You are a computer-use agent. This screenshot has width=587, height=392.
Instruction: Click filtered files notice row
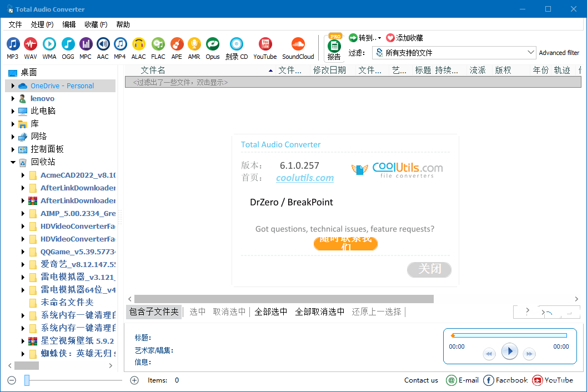point(353,82)
